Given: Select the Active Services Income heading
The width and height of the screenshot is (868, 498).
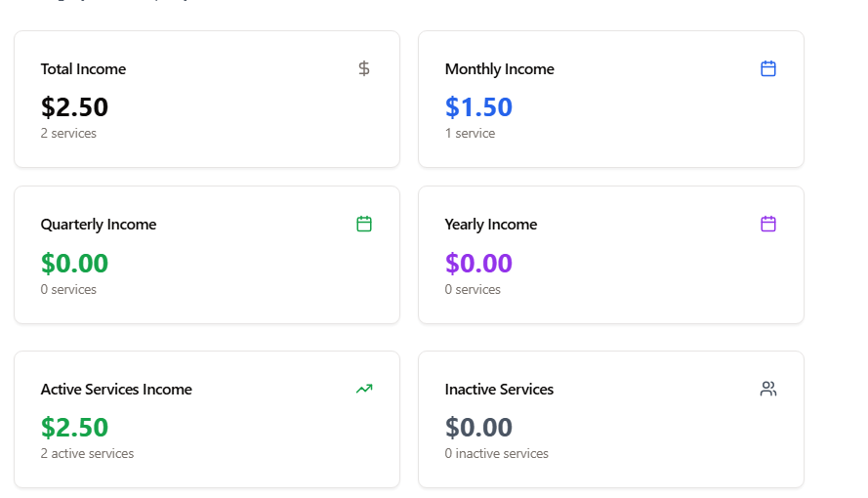Looking at the screenshot, I should coord(116,390).
